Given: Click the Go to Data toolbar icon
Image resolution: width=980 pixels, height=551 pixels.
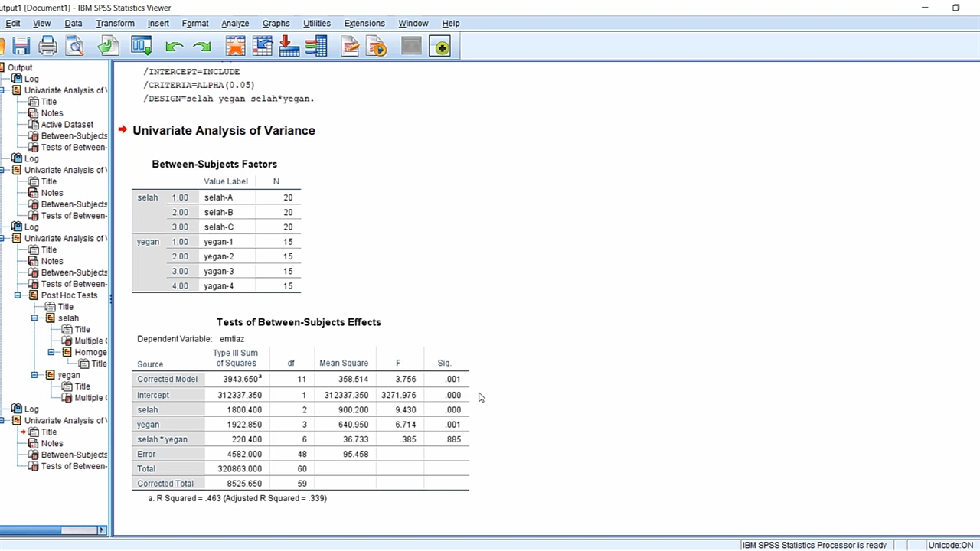Looking at the screenshot, I should (x=235, y=47).
